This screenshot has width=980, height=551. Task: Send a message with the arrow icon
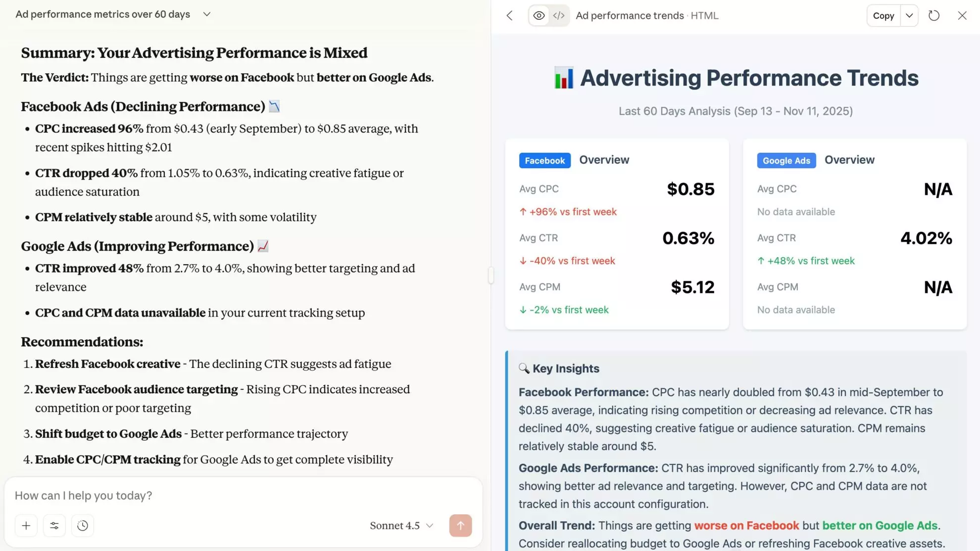(x=460, y=525)
